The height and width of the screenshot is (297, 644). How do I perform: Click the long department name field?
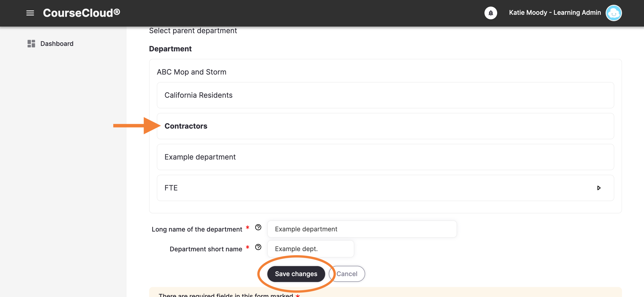point(362,229)
